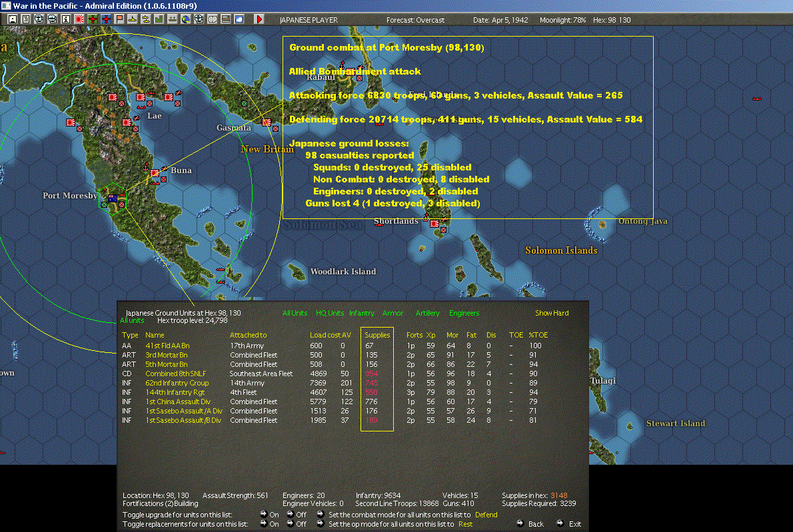
Task: Filter list to Infantry
Action: click(x=362, y=313)
